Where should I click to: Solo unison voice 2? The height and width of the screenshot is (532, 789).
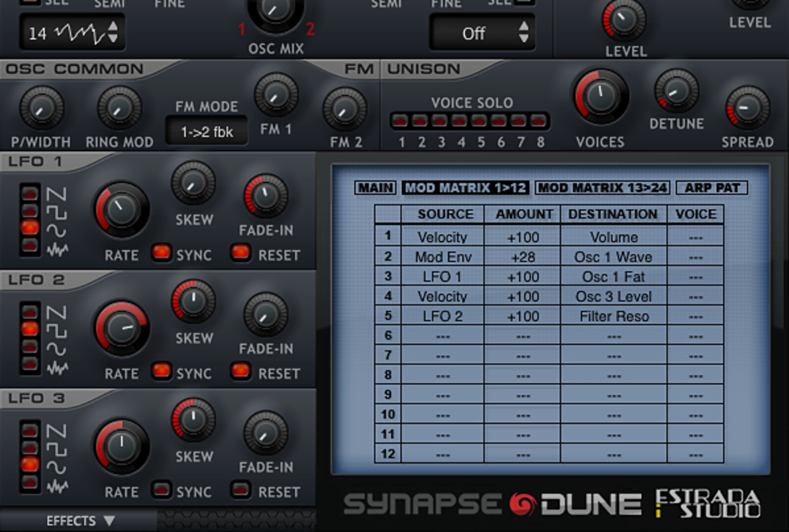420,121
